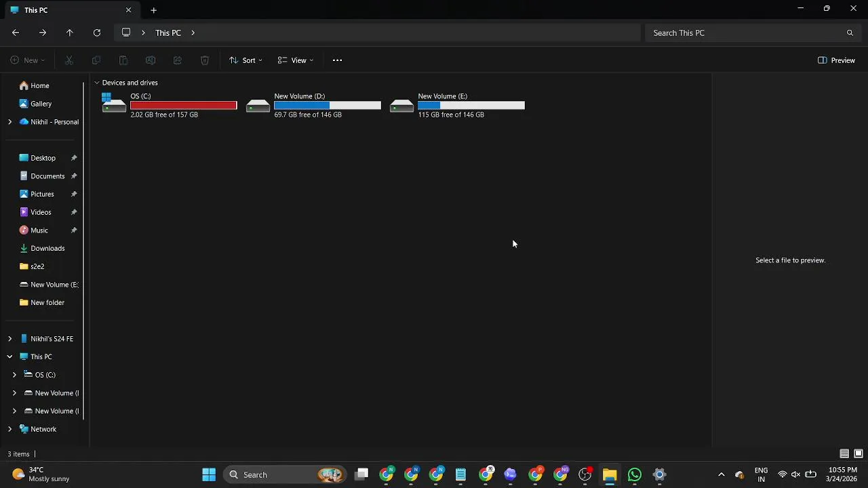
Task: Click the Share toolbar icon
Action: coord(178,60)
